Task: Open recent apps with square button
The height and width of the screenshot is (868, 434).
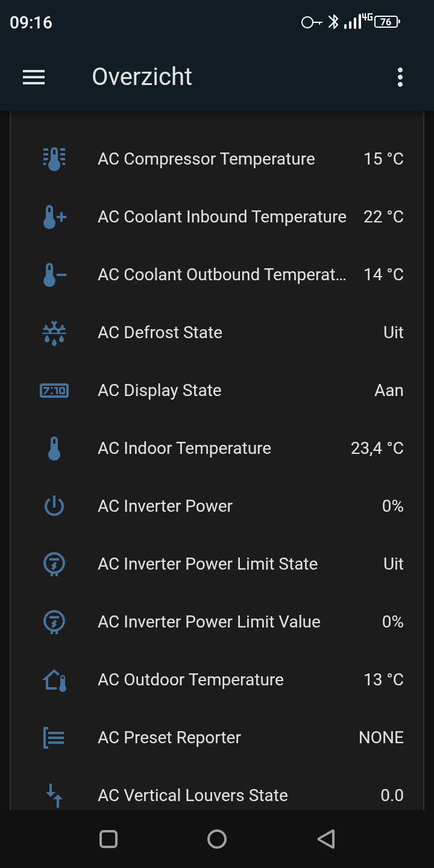Action: pyautogui.click(x=108, y=839)
